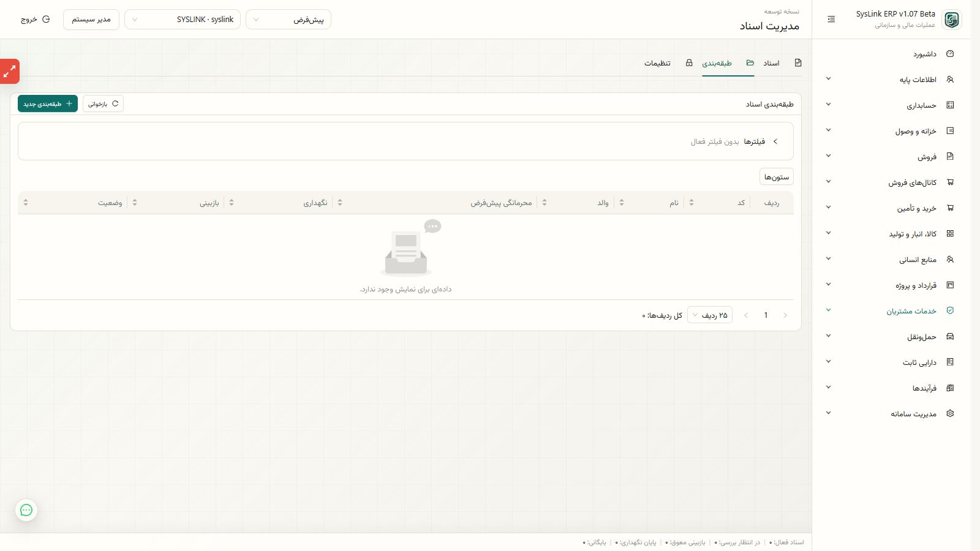The image size is (980, 551).
Task: Click the کل ردیف‌ها total rows text
Action: pos(662,315)
